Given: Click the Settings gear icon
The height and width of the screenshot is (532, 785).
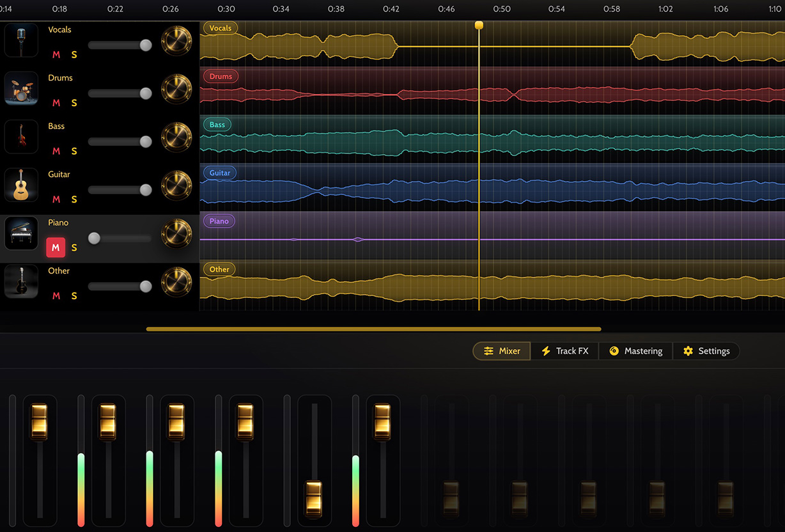Looking at the screenshot, I should (x=687, y=350).
